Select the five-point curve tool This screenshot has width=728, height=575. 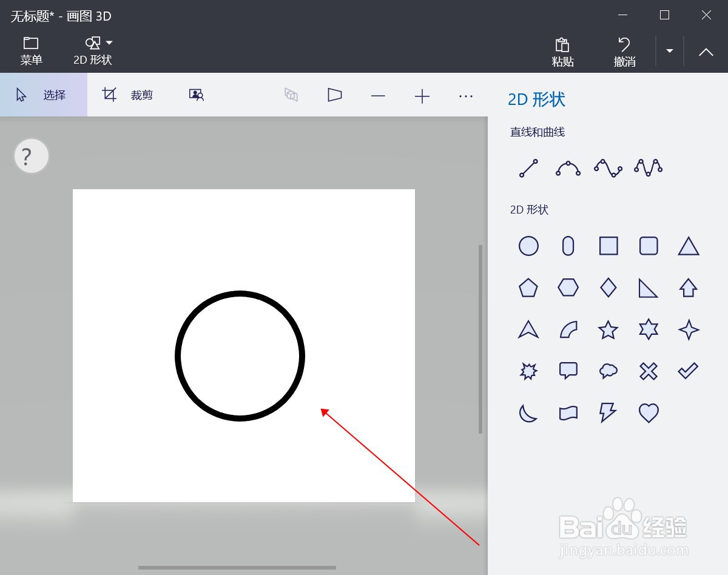[648, 167]
